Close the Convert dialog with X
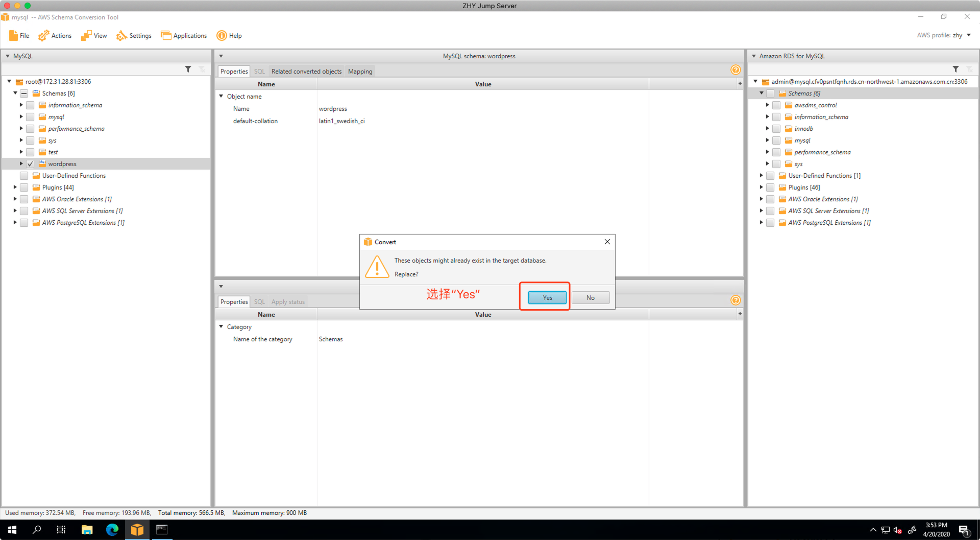This screenshot has width=980, height=540. coord(607,242)
